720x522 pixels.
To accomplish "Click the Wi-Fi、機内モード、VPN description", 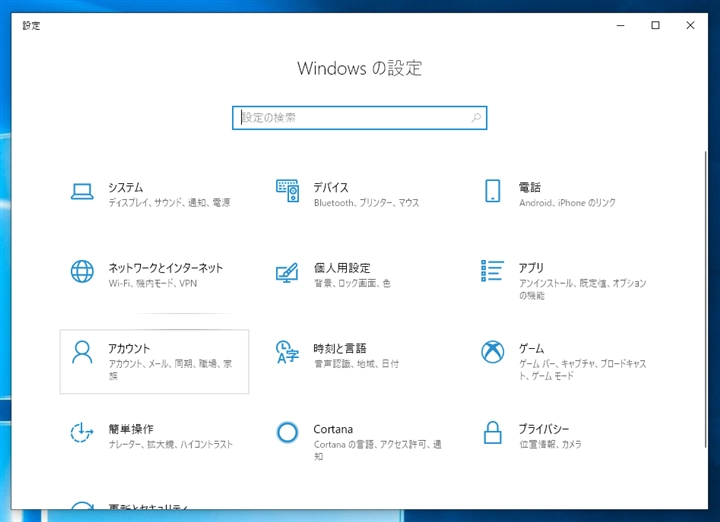I will click(x=153, y=283).
